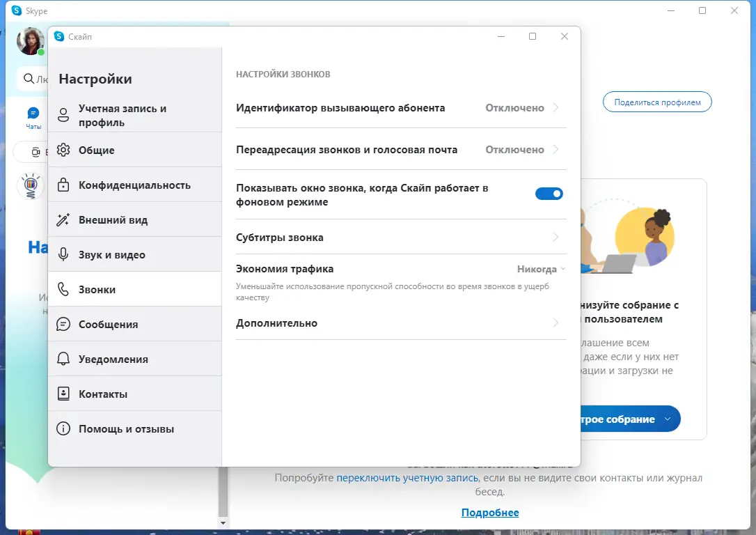Click the Поделиться профилем button
This screenshot has width=756, height=535.
657,102
